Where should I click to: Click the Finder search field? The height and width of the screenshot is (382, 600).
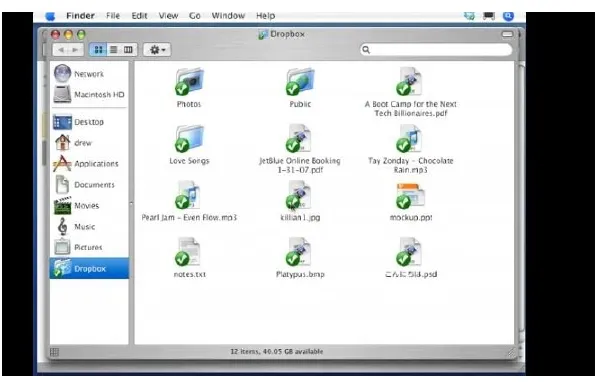tap(436, 50)
